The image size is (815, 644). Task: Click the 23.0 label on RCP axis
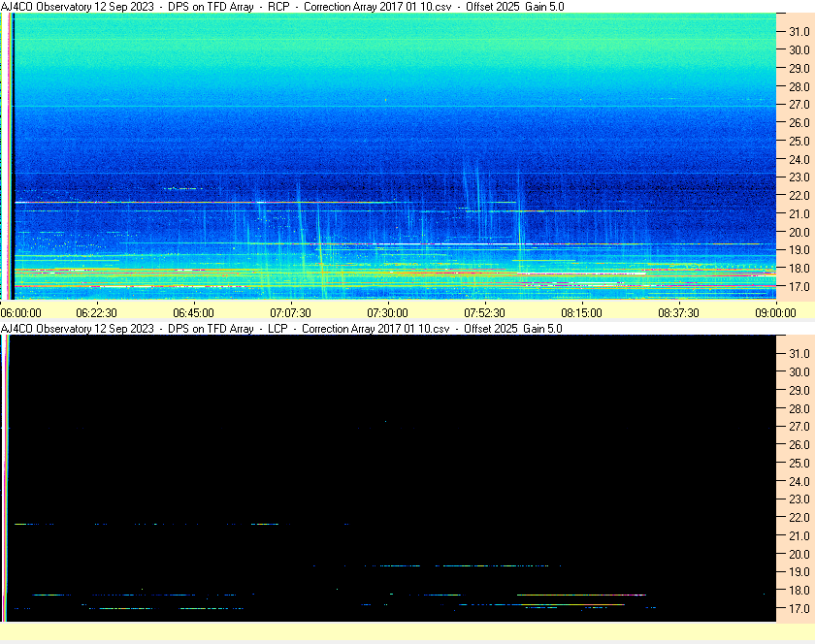tap(799, 177)
